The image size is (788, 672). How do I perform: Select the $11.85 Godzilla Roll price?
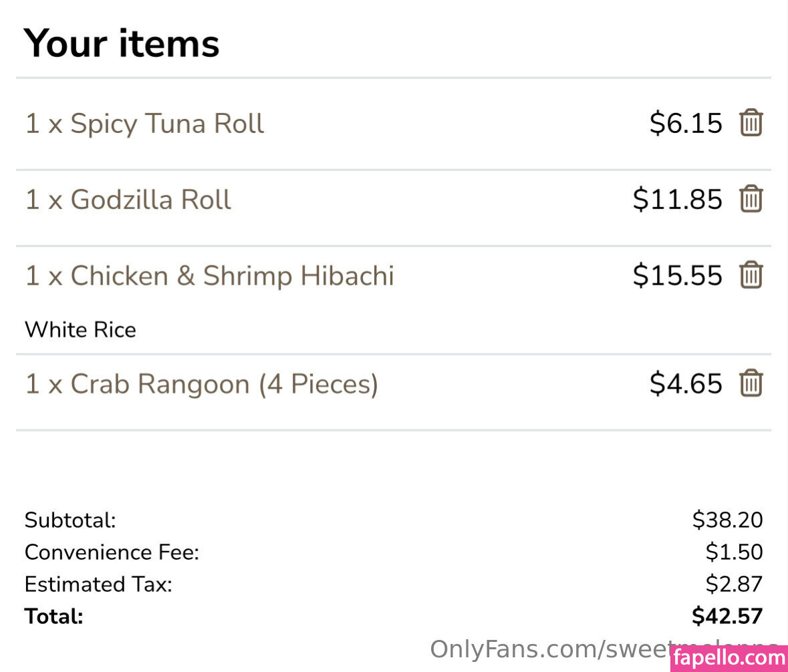[677, 200]
